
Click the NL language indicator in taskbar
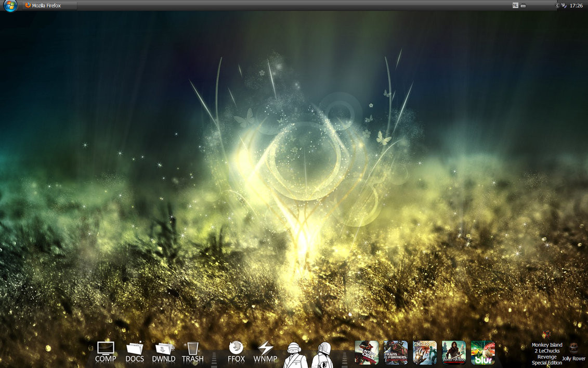click(515, 6)
